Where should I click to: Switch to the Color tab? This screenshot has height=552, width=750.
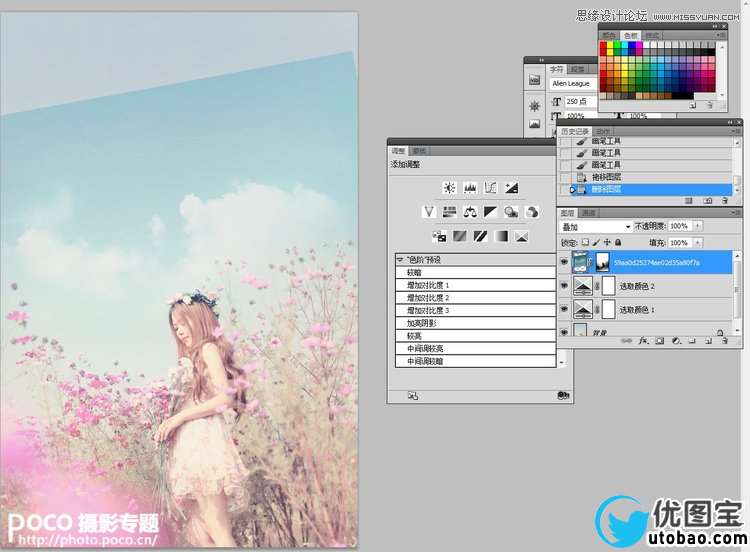click(x=609, y=35)
